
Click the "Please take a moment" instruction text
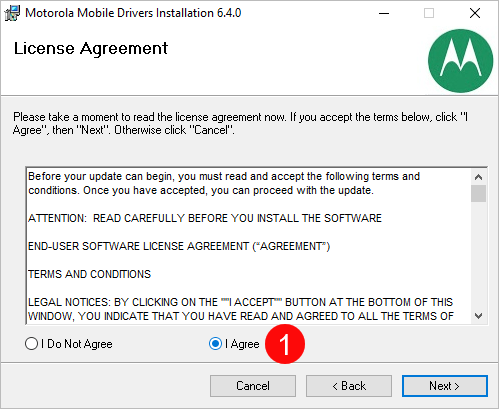[240, 123]
